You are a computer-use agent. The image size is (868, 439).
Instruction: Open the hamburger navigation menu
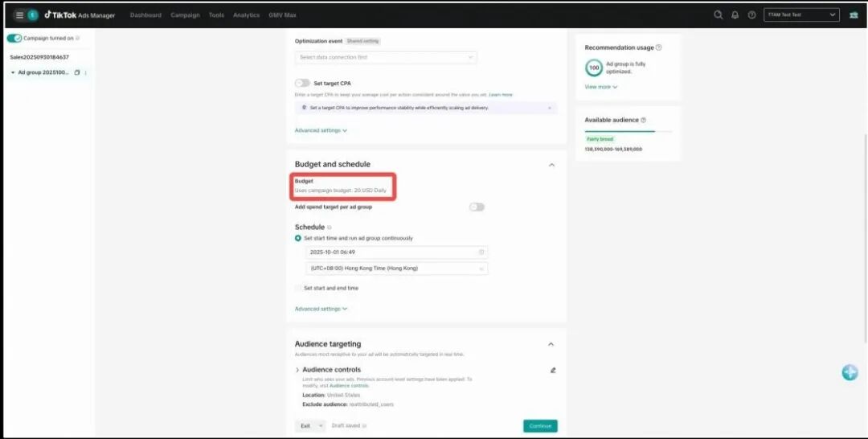point(19,15)
